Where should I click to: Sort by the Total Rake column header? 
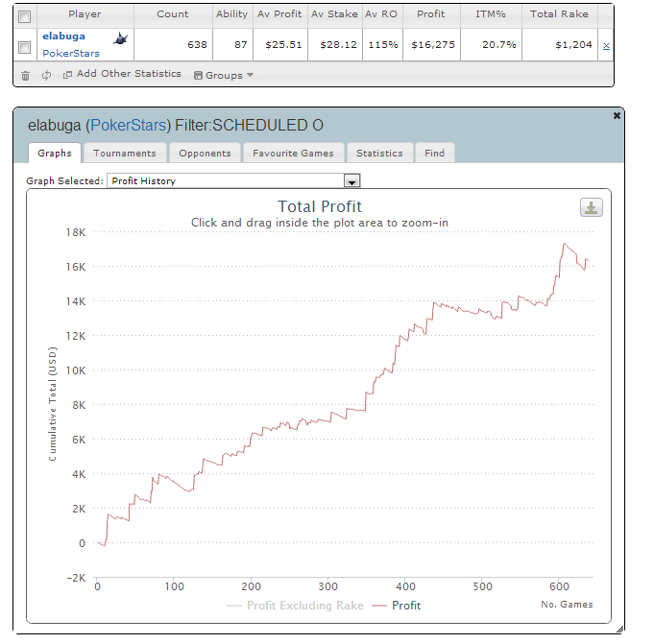click(559, 14)
